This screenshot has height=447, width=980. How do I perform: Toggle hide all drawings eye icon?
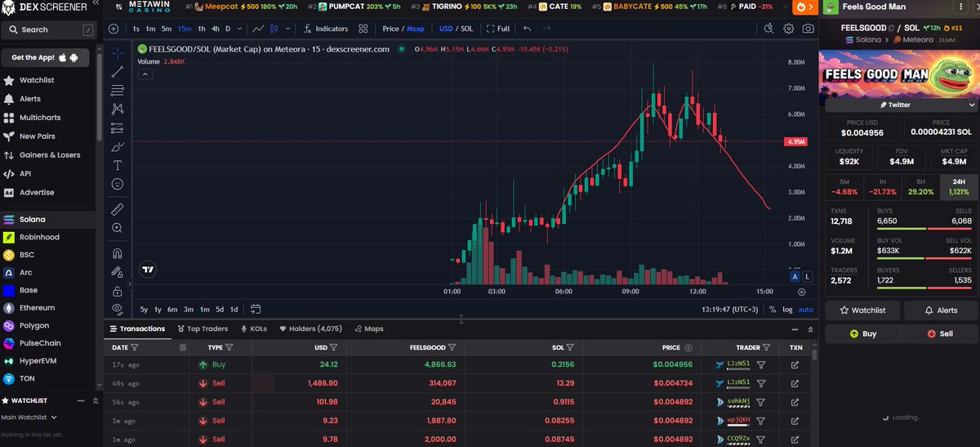(x=118, y=309)
